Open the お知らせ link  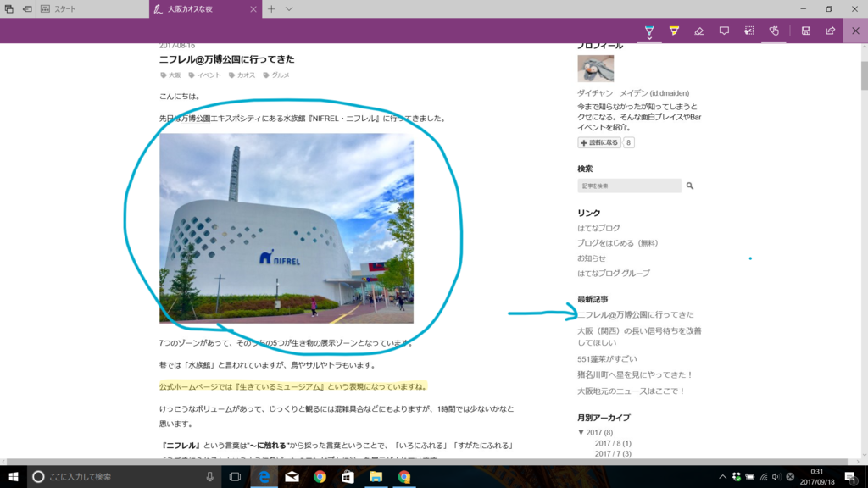(x=591, y=258)
